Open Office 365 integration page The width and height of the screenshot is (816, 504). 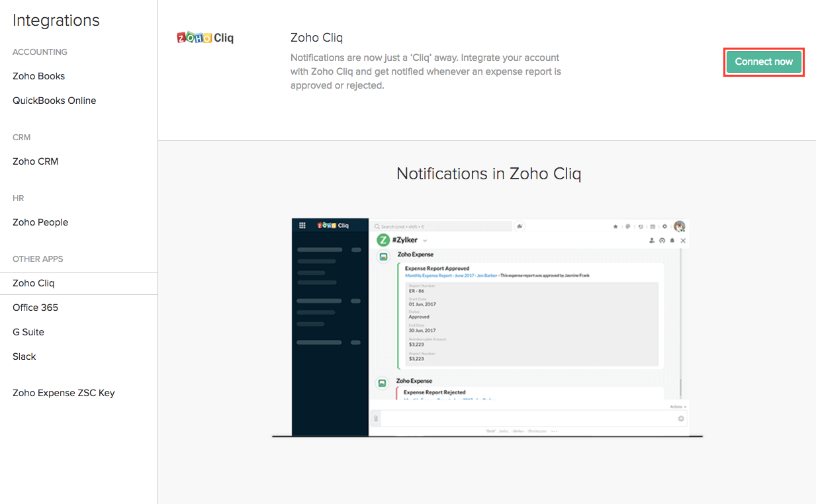(x=36, y=308)
